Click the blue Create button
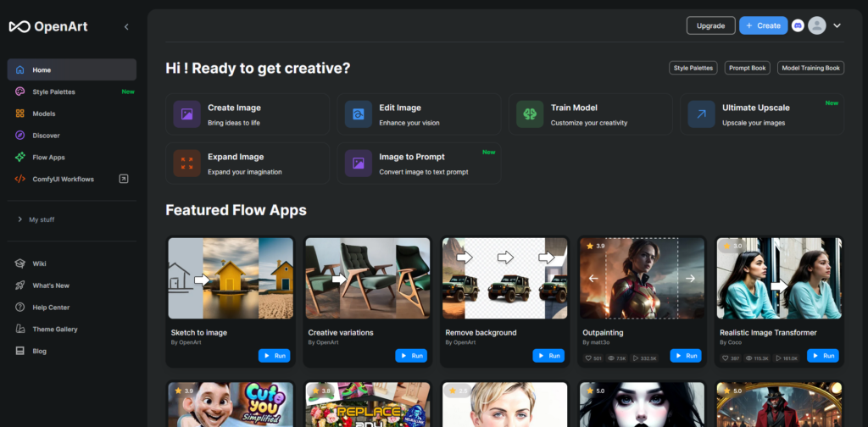This screenshot has width=868, height=427. pyautogui.click(x=764, y=25)
